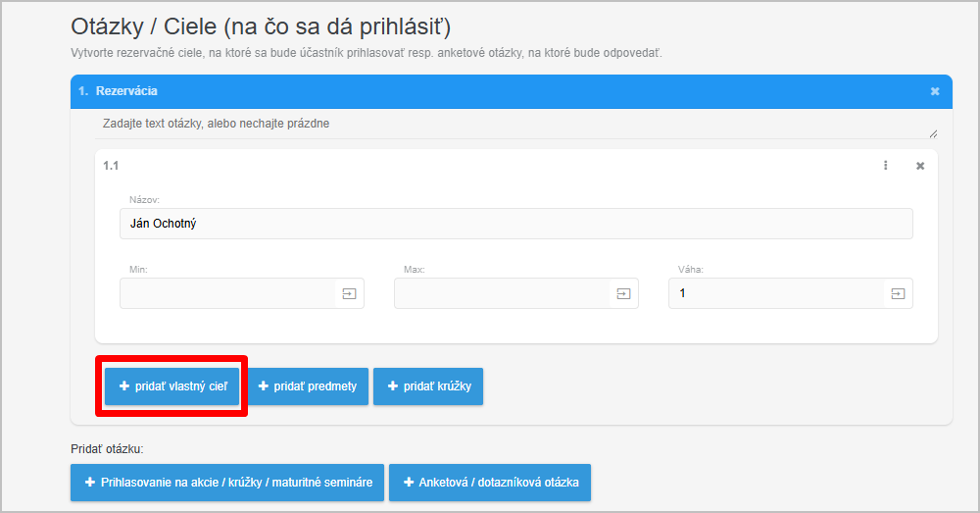Click the '1.1' item number label
The height and width of the screenshot is (513, 980).
111,166
